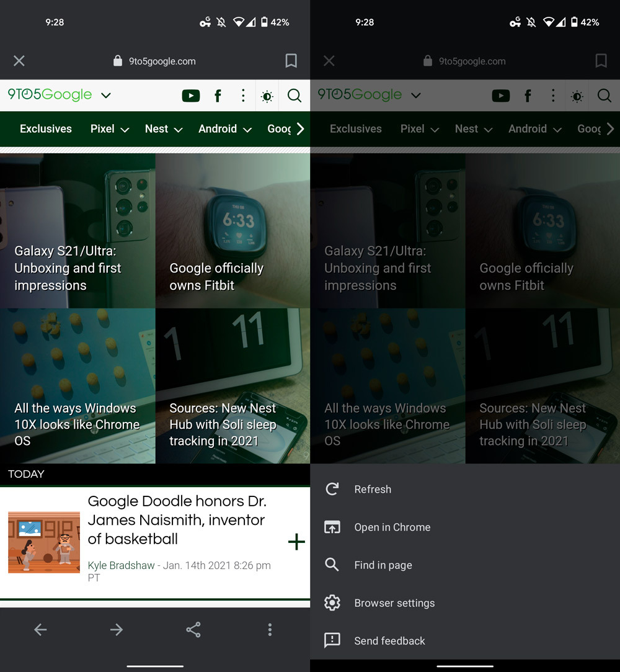This screenshot has width=620, height=672.
Task: Open the Google Doodle honors Dr. Naismith headline
Action: [177, 520]
